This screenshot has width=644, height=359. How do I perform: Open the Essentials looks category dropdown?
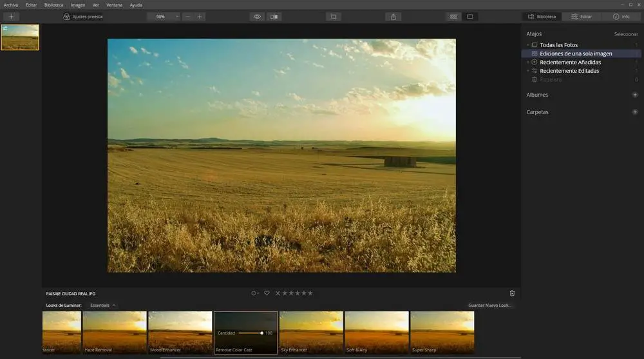click(103, 306)
